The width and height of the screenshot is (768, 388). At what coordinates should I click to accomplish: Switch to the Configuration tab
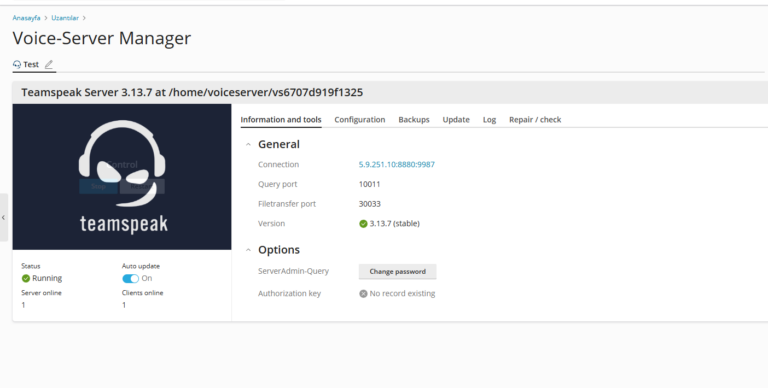tap(360, 120)
